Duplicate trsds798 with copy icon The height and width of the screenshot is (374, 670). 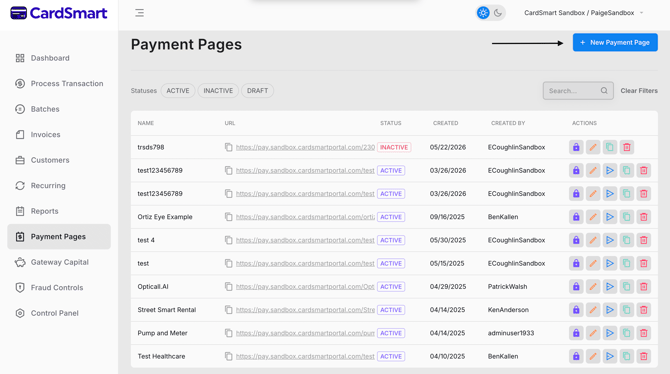[610, 147]
